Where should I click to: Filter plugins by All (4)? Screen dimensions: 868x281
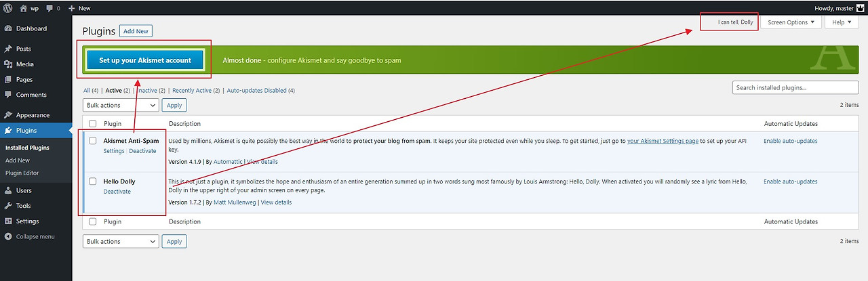tap(91, 91)
